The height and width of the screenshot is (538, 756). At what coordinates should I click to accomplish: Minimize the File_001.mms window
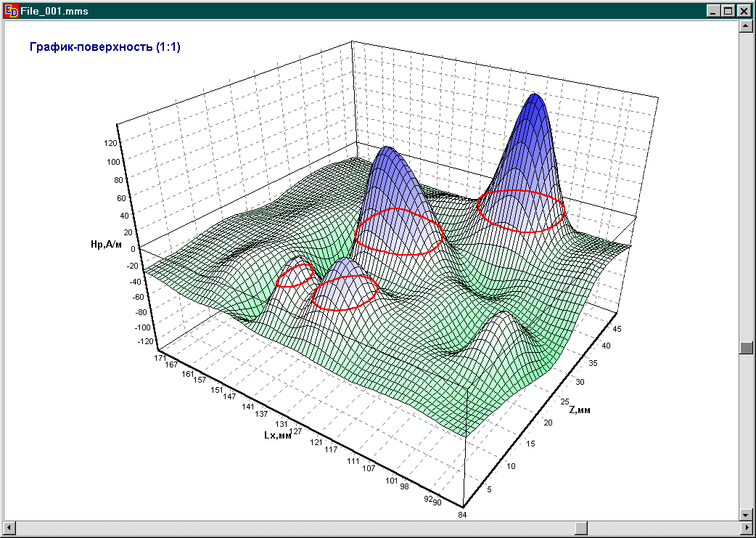[714, 10]
